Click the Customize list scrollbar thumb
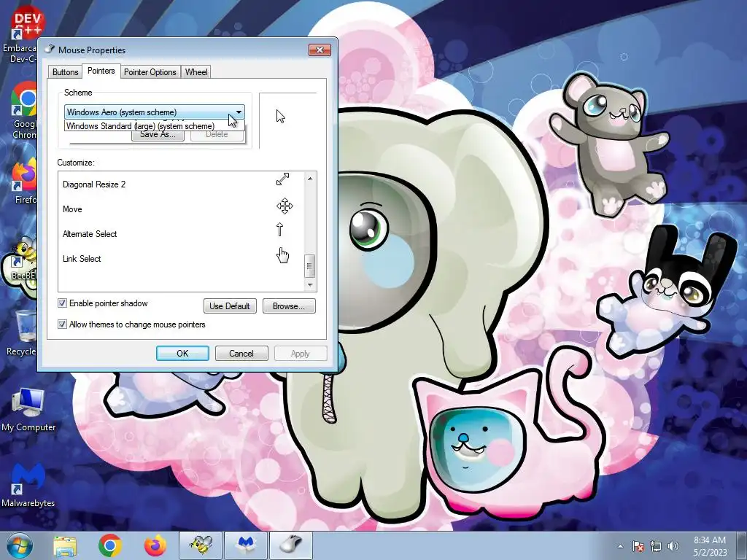This screenshot has height=560, width=747. point(309,266)
